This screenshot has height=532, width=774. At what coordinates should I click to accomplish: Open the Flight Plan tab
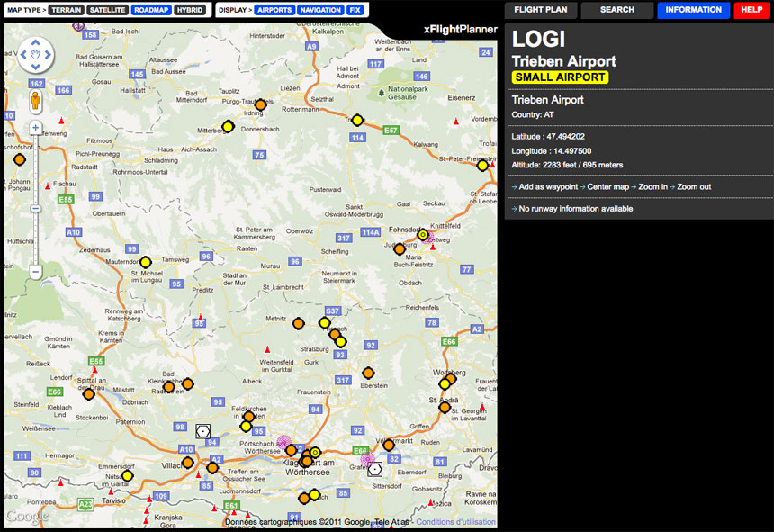coord(541,10)
